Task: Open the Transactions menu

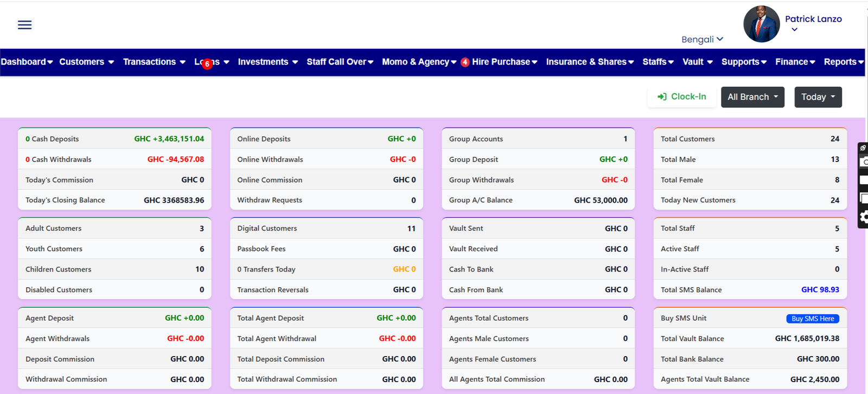Action: pos(154,62)
